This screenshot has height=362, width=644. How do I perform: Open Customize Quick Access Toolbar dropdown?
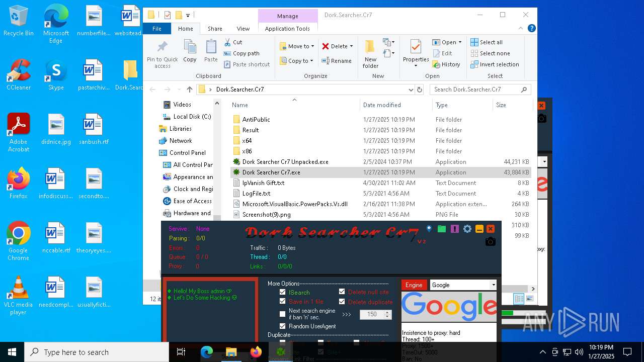[x=188, y=15]
